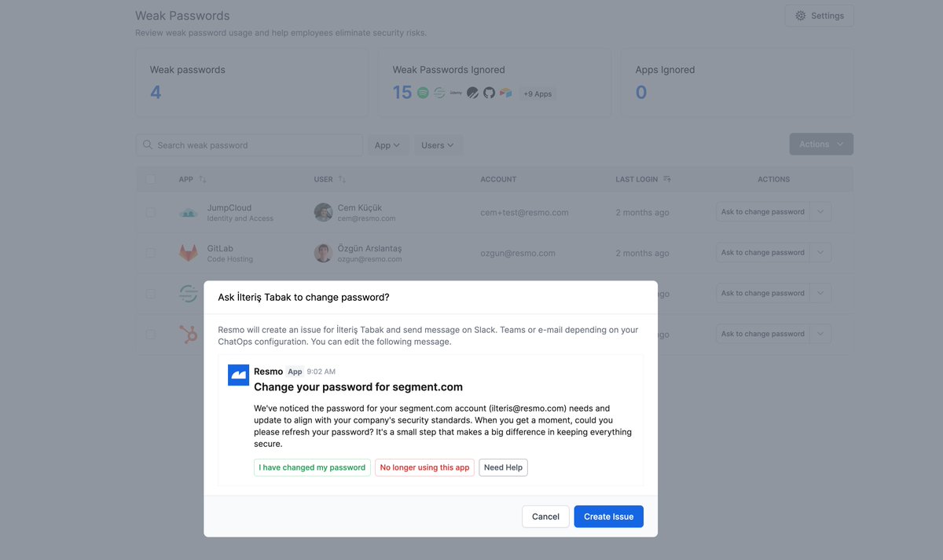Click Ask to change password in fourth row
Screen dimensions: 943x560
point(763,335)
